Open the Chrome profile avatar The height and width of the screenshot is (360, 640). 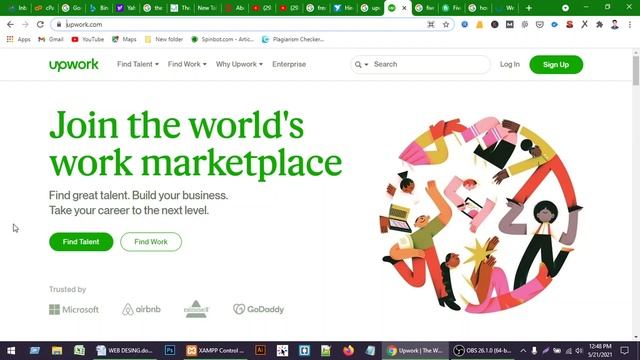click(x=615, y=24)
